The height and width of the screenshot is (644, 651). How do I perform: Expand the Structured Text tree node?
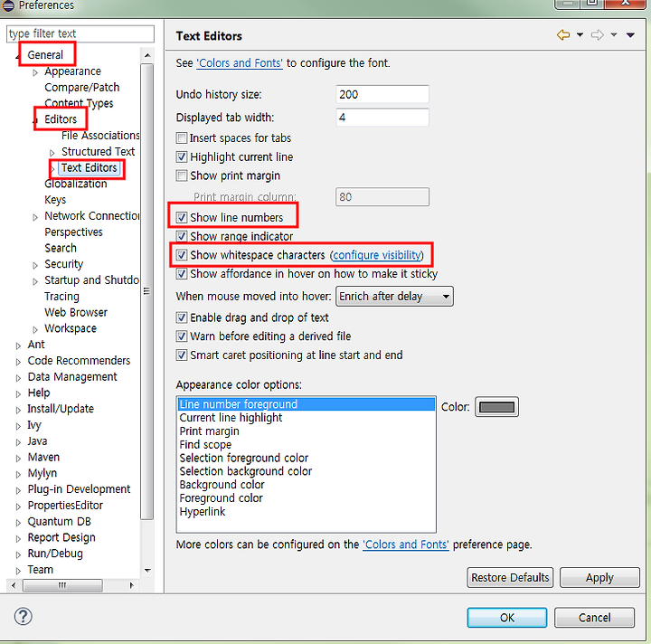point(52,153)
